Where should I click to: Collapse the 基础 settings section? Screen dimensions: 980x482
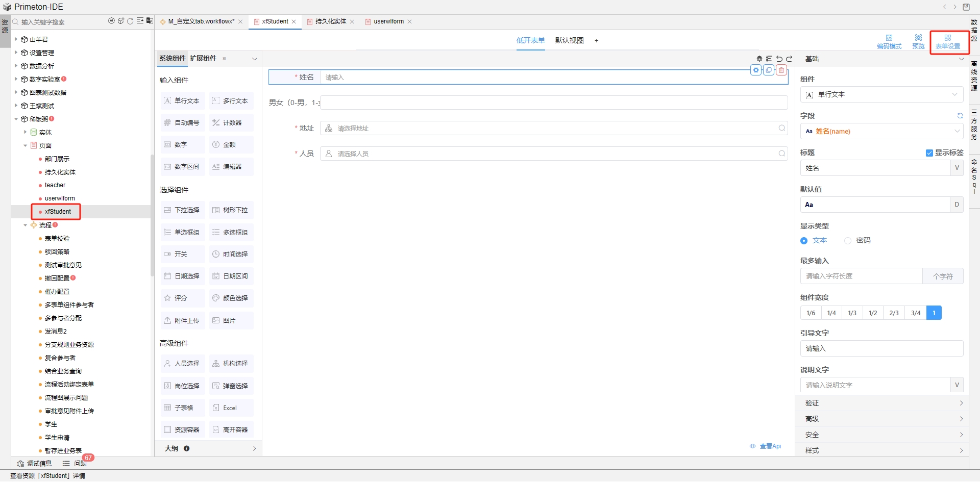pyautogui.click(x=962, y=59)
